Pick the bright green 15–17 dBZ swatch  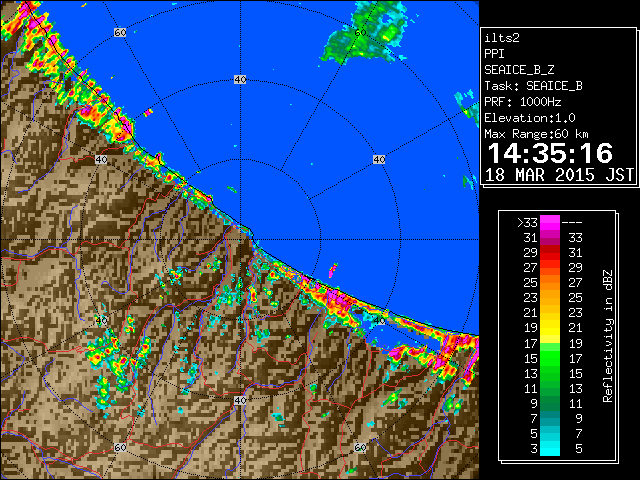tap(550, 358)
